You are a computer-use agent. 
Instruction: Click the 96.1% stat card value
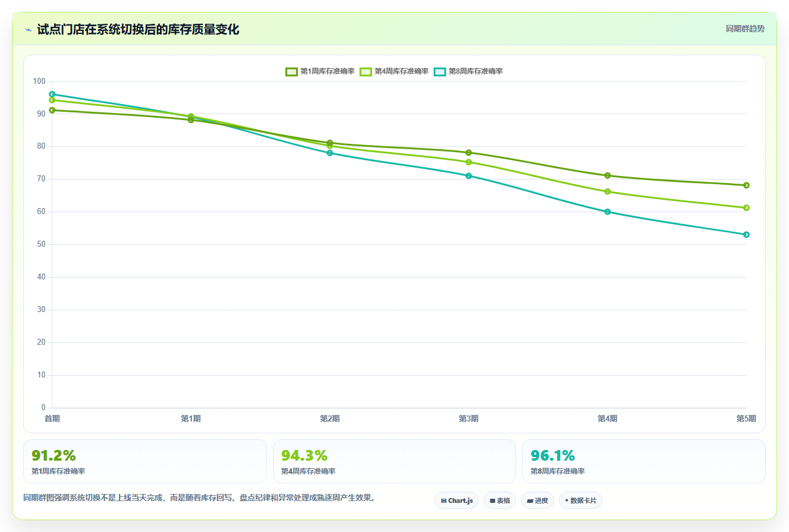[553, 455]
